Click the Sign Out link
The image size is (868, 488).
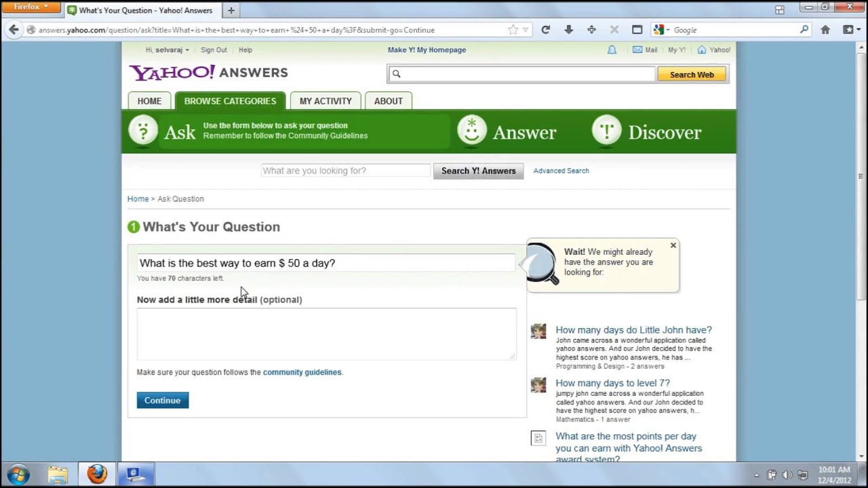tap(214, 50)
